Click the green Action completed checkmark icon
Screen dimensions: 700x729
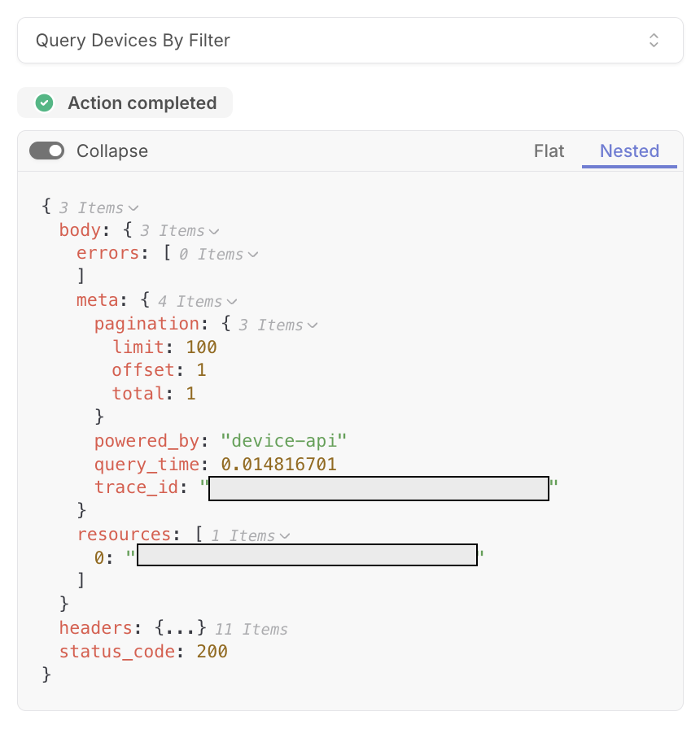(x=45, y=103)
